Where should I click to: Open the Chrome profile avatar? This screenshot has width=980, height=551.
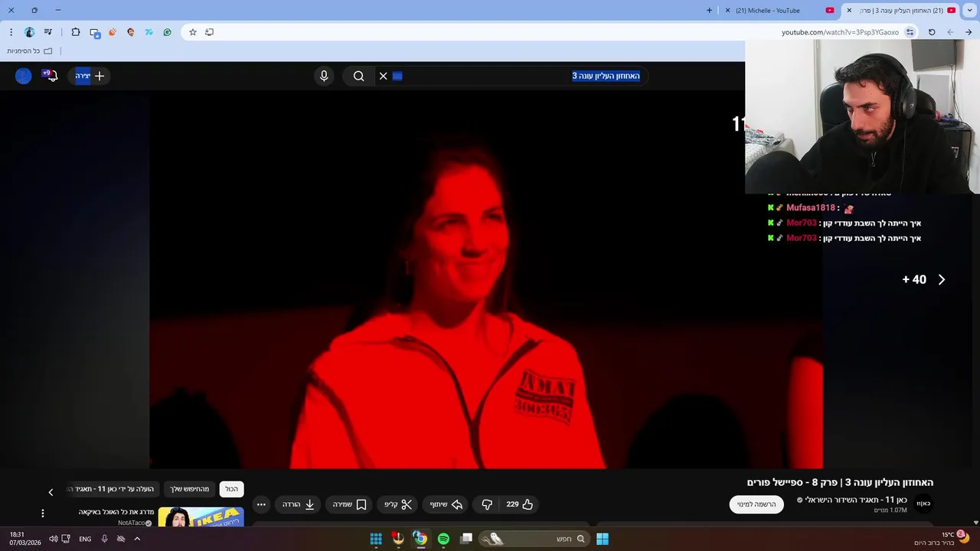coord(30,32)
